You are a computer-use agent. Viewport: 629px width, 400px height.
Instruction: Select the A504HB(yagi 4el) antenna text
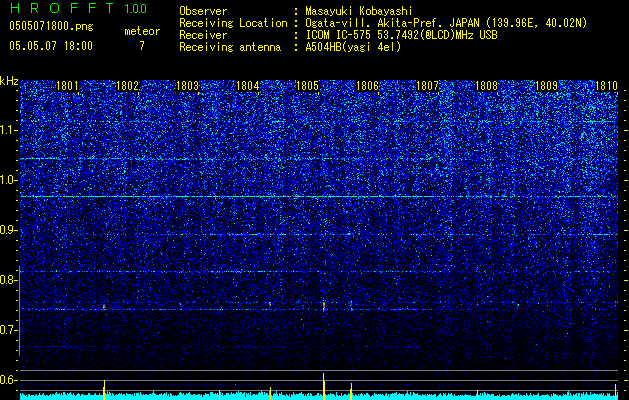click(353, 47)
